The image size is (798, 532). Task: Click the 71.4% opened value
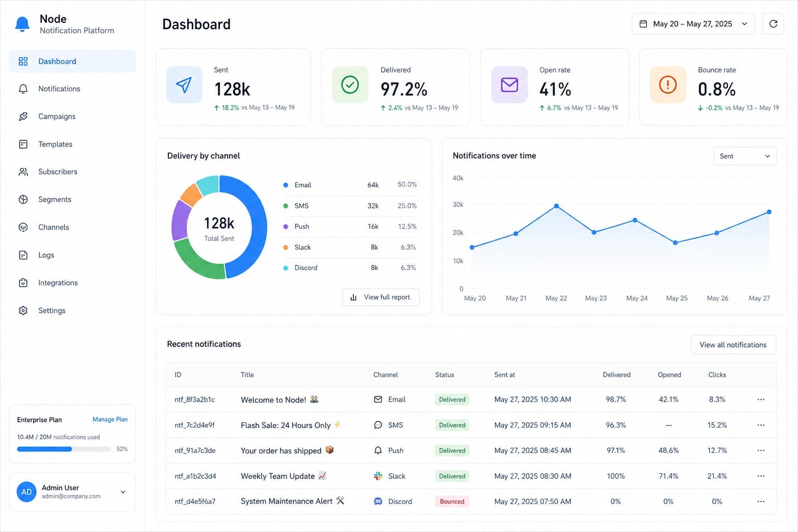[x=669, y=476]
